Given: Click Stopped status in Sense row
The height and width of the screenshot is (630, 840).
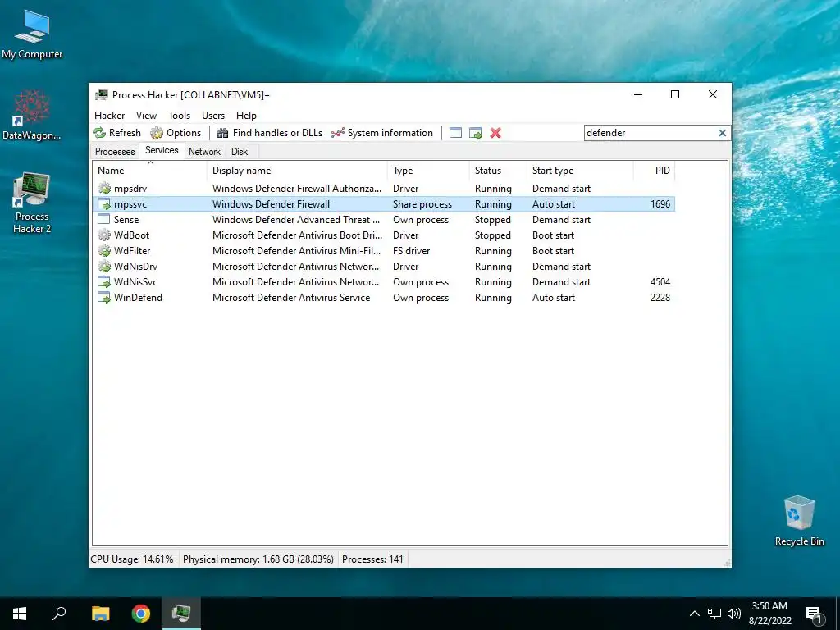Looking at the screenshot, I should 492,220.
